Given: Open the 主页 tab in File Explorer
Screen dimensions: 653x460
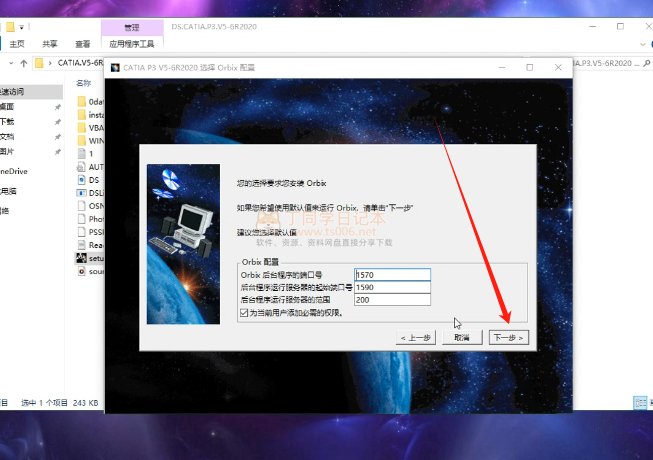Looking at the screenshot, I should click(x=17, y=44).
